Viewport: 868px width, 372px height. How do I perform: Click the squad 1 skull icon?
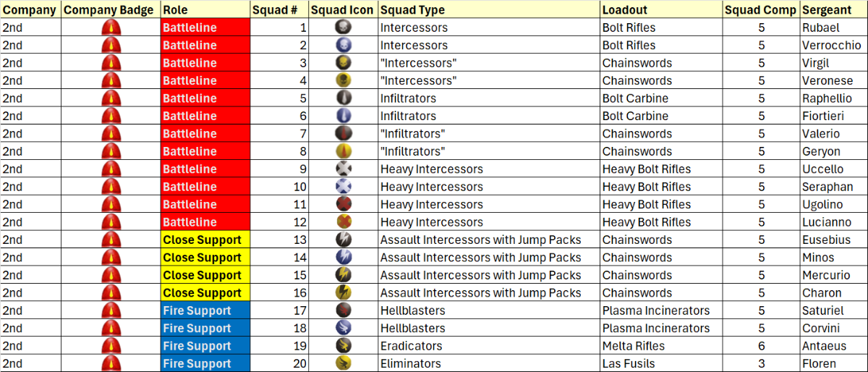(344, 28)
